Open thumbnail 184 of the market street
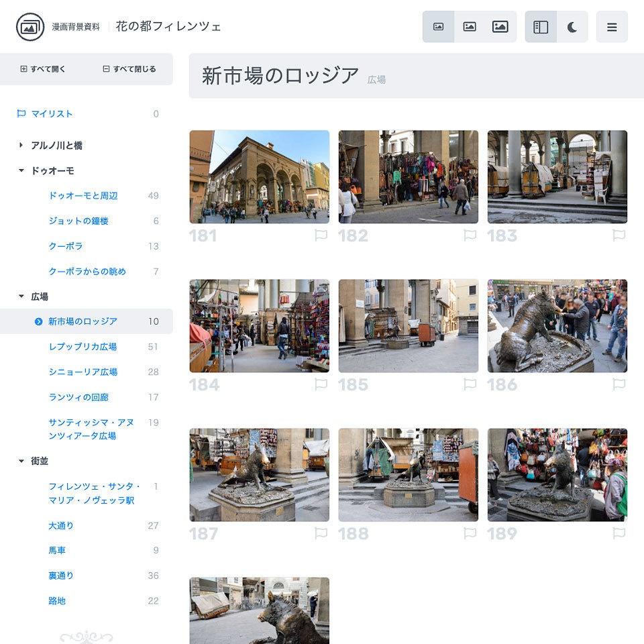 tap(259, 325)
